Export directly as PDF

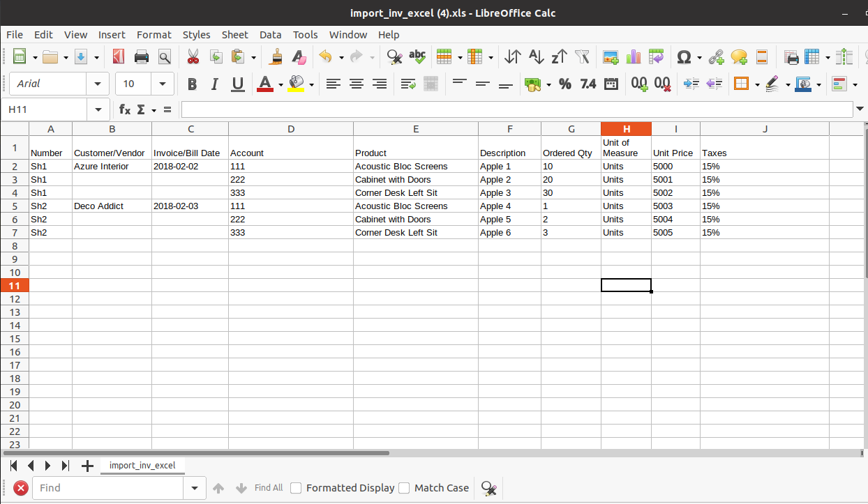[x=119, y=57]
